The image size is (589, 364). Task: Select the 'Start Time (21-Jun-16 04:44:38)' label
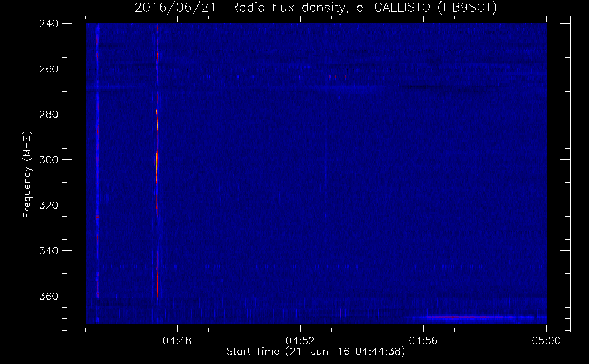pyautogui.click(x=316, y=352)
